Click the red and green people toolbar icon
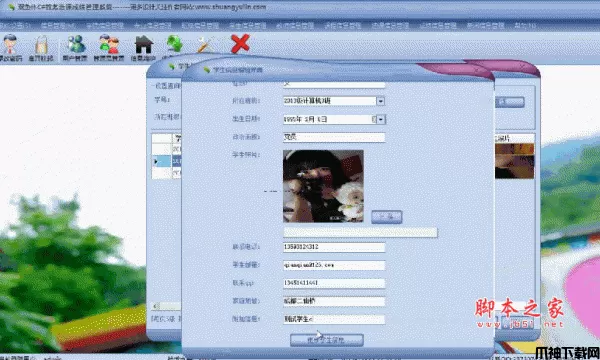Screen dimensions: 600x360 [109, 44]
